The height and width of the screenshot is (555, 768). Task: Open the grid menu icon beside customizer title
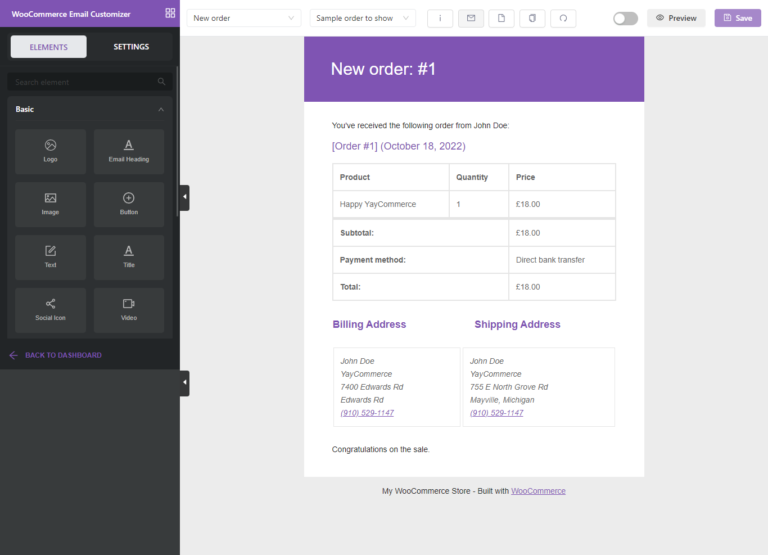(170, 14)
